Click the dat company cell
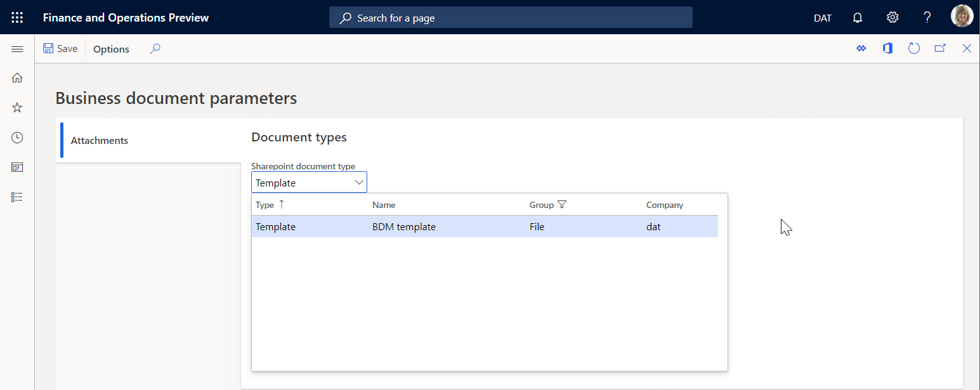Image resolution: width=980 pixels, height=390 pixels. pyautogui.click(x=653, y=226)
